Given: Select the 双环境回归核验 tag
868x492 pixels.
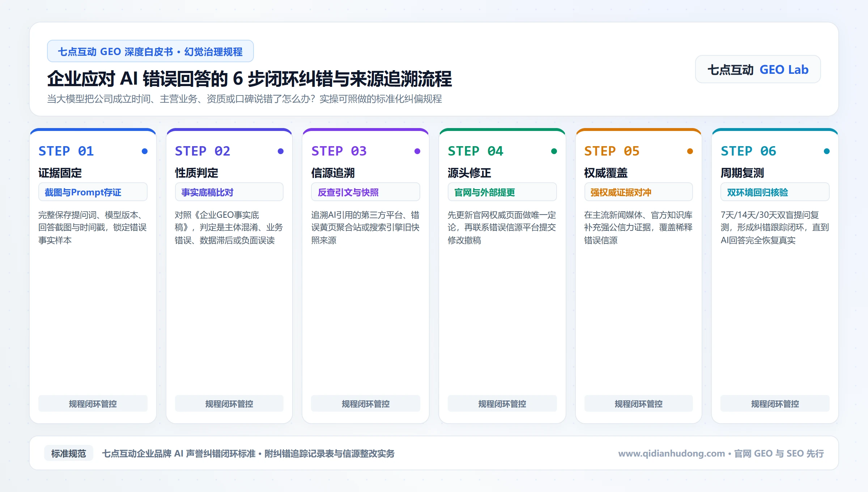Looking at the screenshot, I should click(x=775, y=192).
